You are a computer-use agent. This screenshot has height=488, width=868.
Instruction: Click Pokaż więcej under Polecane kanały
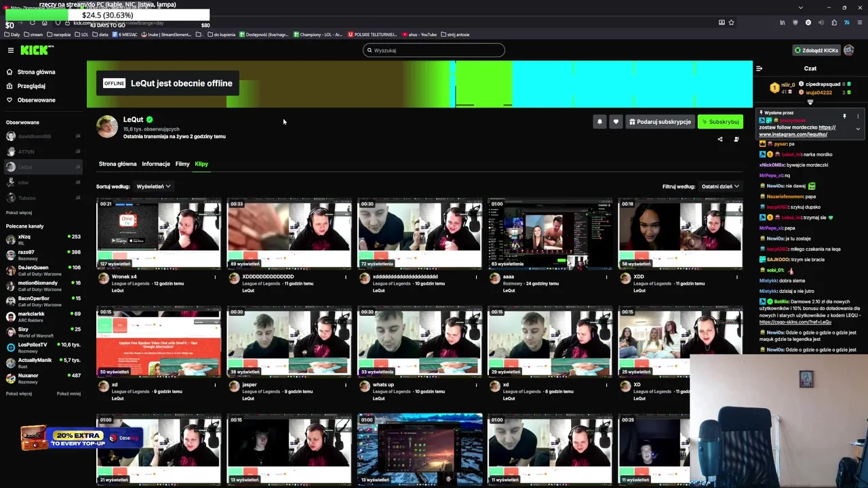[x=19, y=394]
